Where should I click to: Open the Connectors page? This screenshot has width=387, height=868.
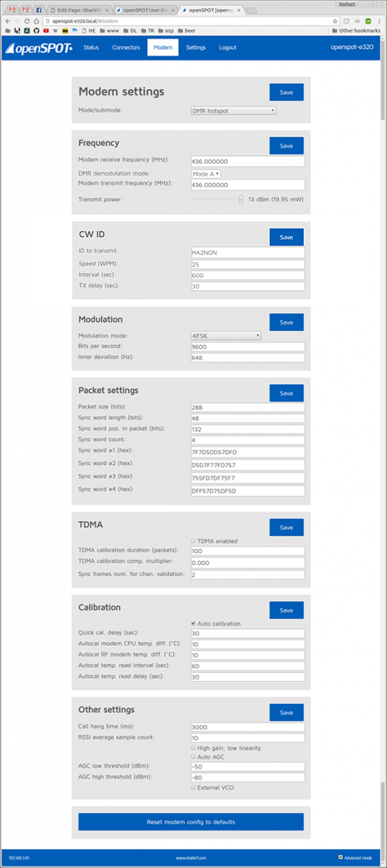click(126, 47)
